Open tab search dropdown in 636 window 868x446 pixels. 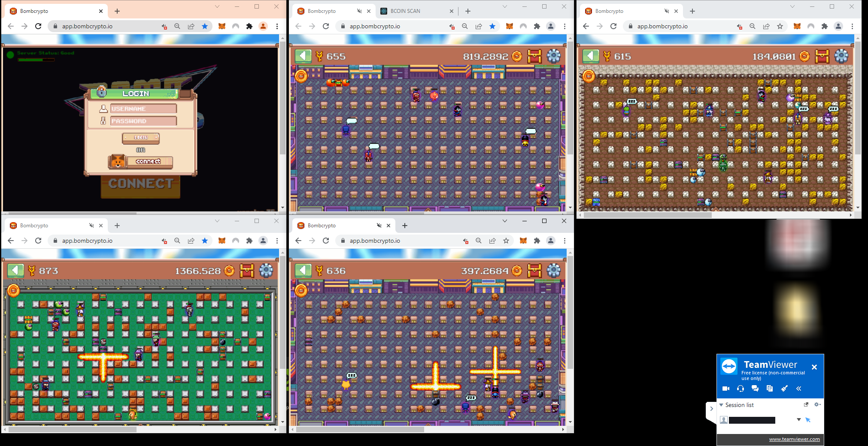click(x=505, y=221)
